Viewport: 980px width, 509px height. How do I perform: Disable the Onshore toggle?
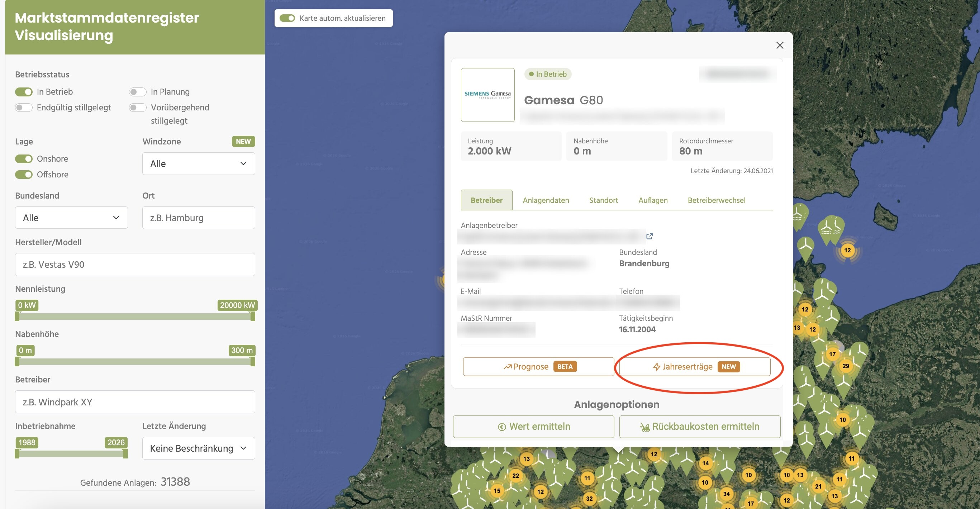coord(24,159)
